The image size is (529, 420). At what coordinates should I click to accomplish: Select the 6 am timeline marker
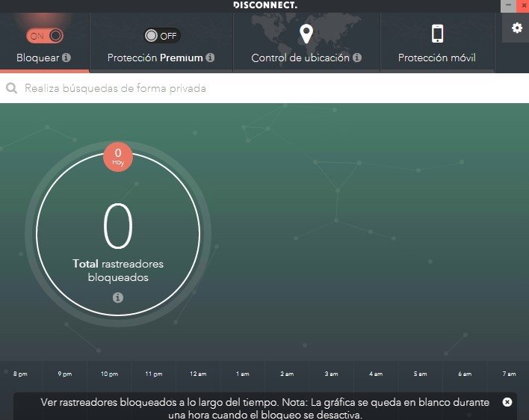(465, 374)
